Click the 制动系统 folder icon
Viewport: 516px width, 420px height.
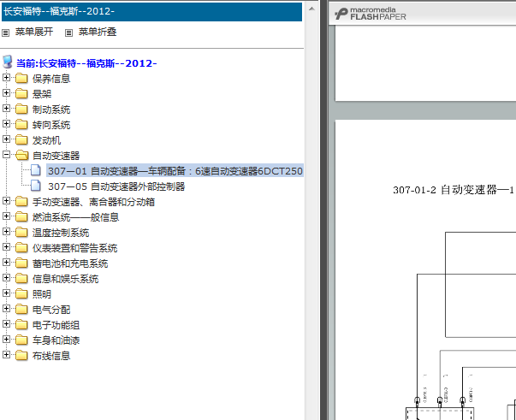click(x=21, y=109)
